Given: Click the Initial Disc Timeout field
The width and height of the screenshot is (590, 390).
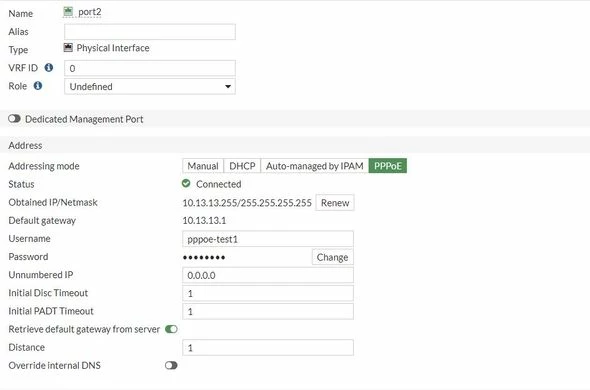Looking at the screenshot, I should point(268,293).
